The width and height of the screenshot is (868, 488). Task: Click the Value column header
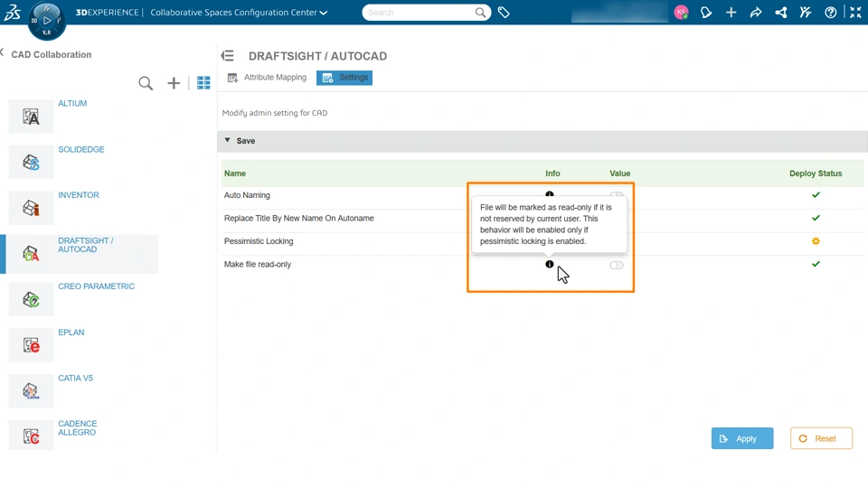click(620, 174)
